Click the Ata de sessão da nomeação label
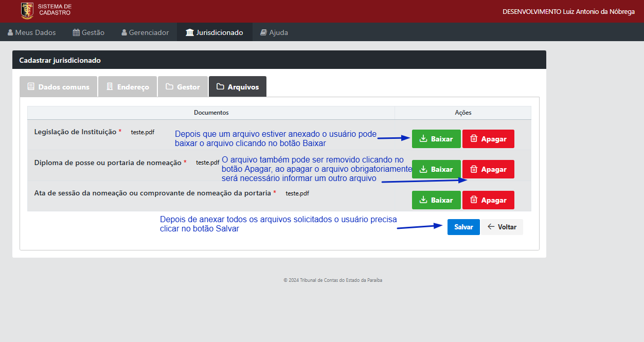The height and width of the screenshot is (342, 644). (x=152, y=193)
